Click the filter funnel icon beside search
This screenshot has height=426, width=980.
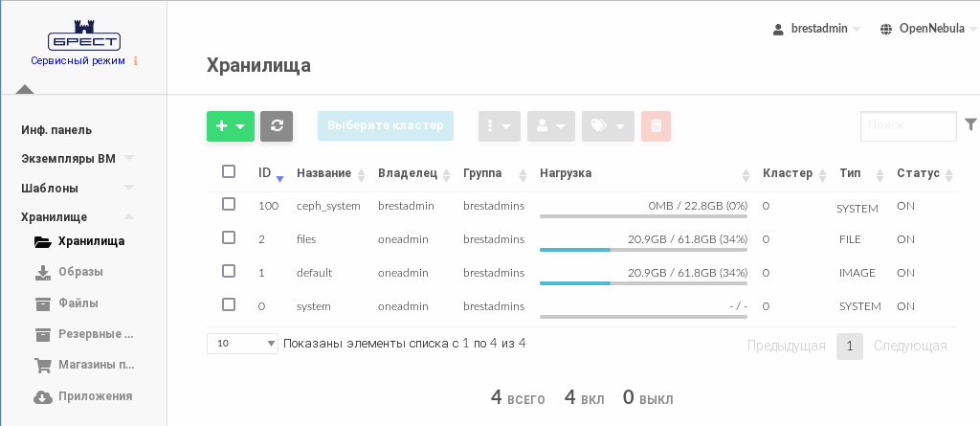[970, 124]
